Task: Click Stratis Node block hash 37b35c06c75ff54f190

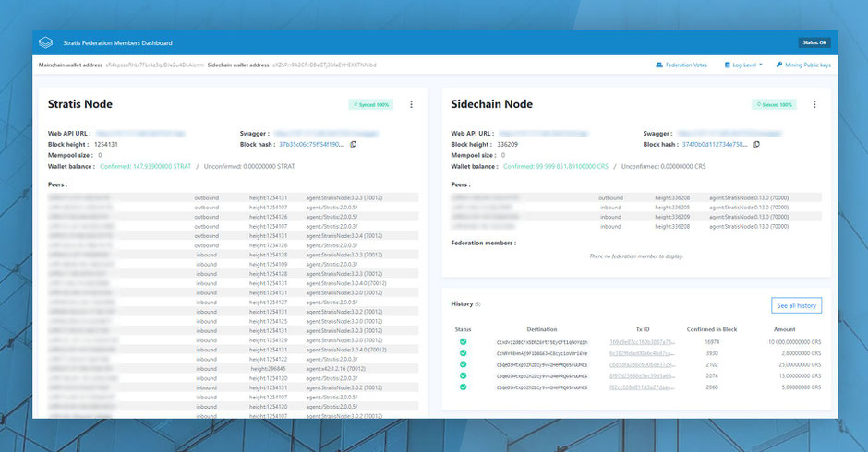Action: point(311,145)
